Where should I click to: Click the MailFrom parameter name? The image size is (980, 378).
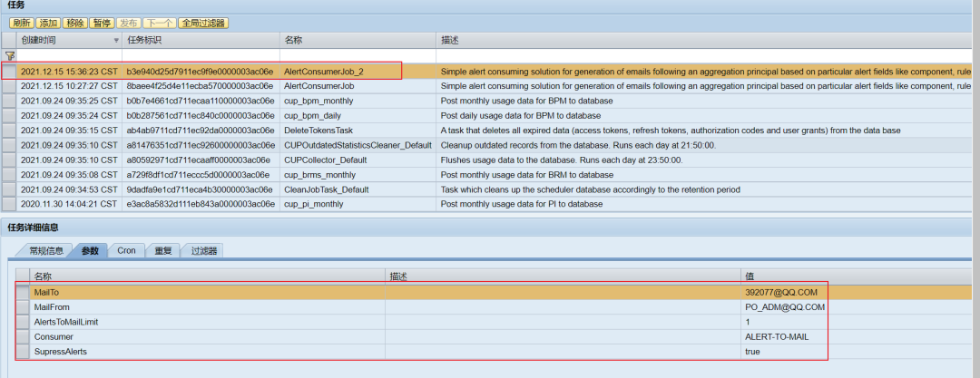[52, 306]
